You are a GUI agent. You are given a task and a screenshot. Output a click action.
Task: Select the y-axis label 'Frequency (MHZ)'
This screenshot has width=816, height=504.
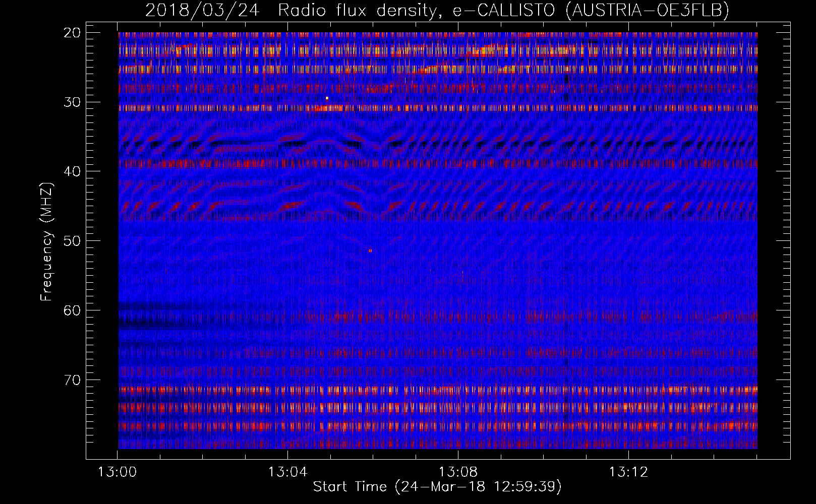[x=46, y=242]
